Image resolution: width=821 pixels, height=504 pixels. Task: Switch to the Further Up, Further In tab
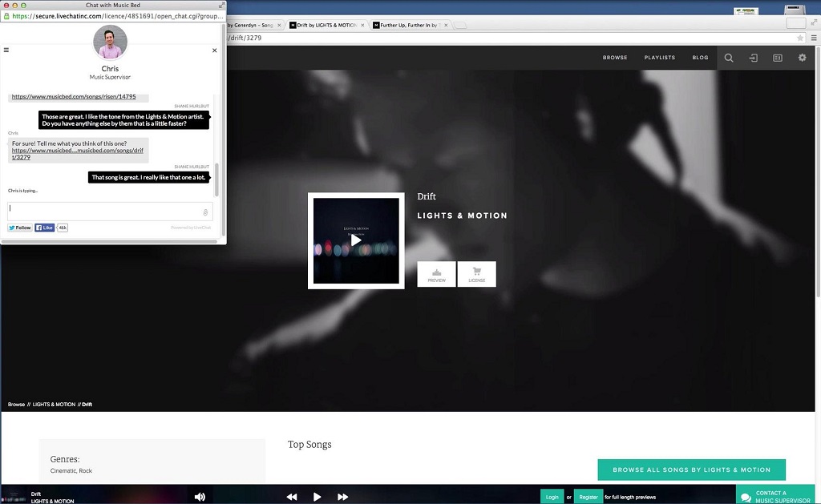(410, 25)
